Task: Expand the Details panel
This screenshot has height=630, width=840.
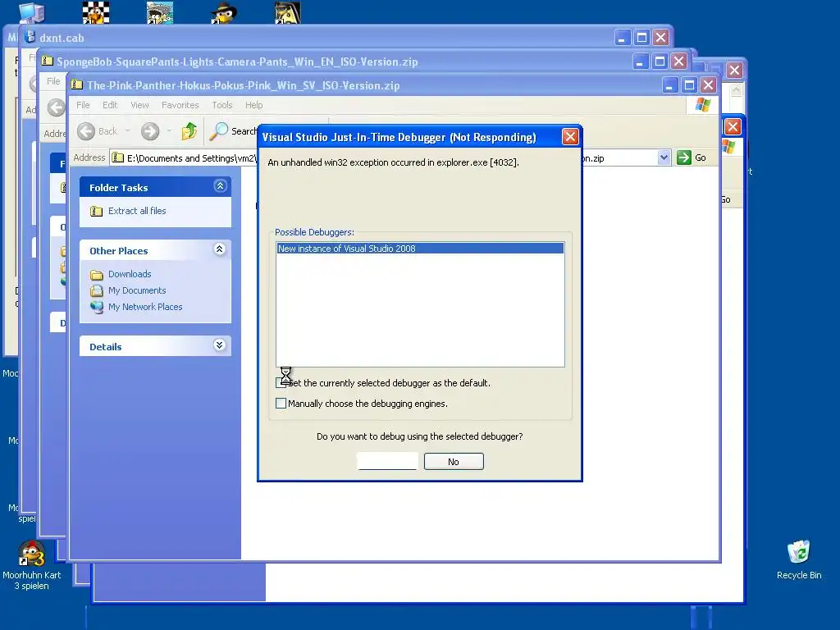Action: click(x=220, y=345)
